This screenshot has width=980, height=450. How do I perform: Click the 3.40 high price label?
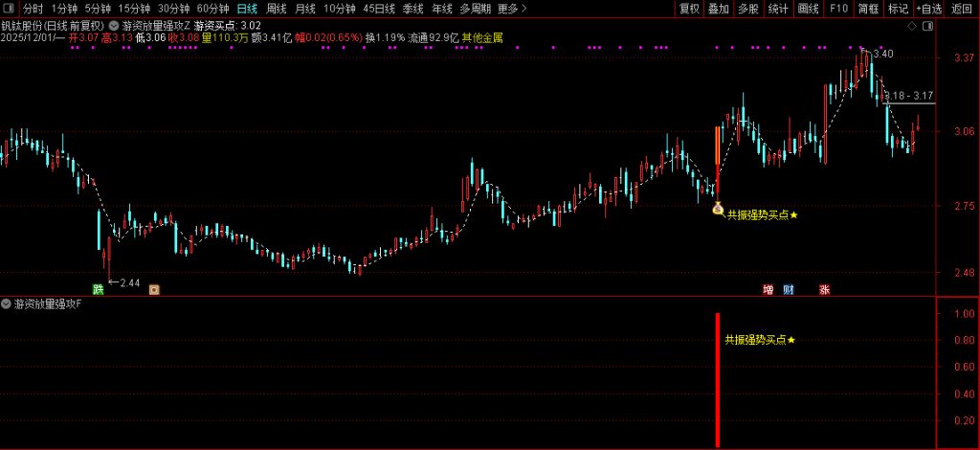(883, 55)
